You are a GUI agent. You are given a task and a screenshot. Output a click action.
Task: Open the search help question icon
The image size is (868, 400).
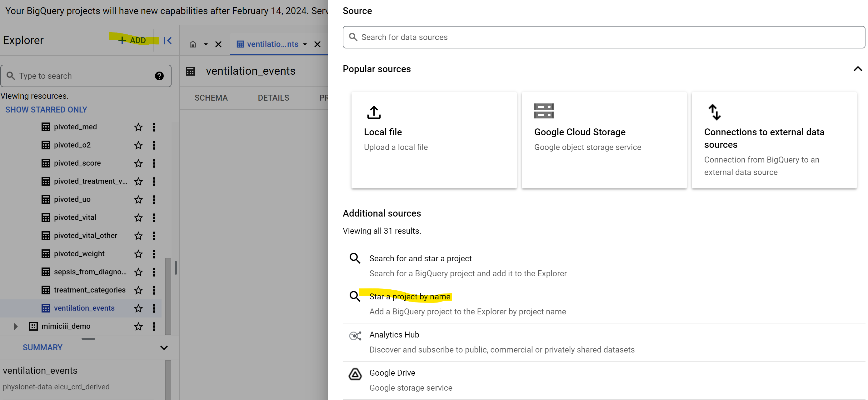[159, 76]
